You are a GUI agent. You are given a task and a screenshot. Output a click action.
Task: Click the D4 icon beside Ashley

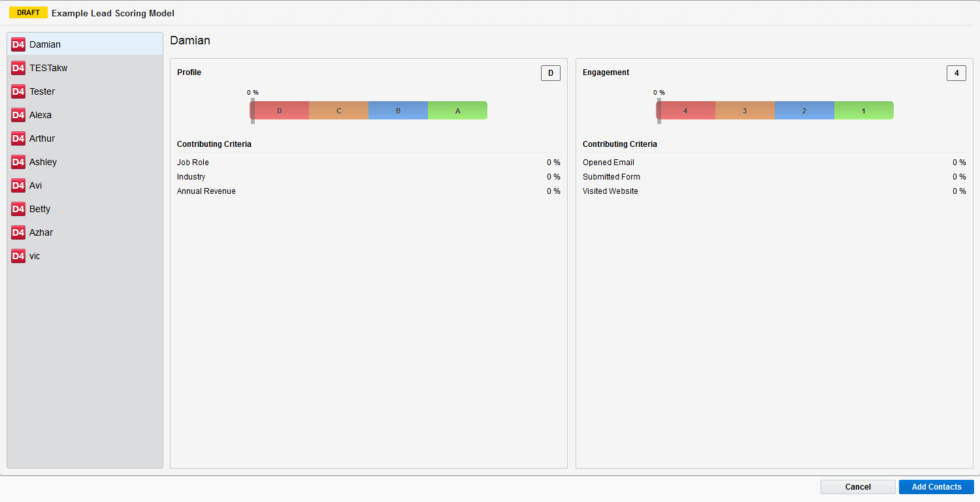18,162
